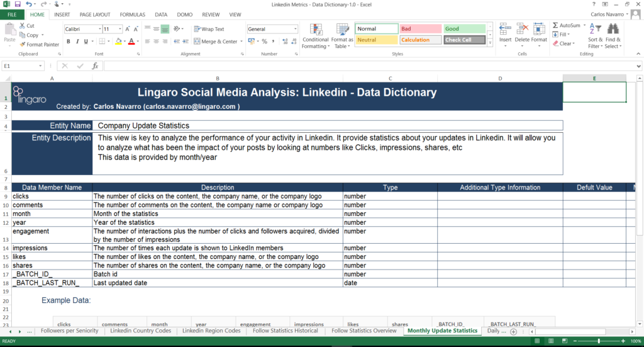The image size is (644, 347).
Task: Add a new sheet with plus icon
Action: 513,331
